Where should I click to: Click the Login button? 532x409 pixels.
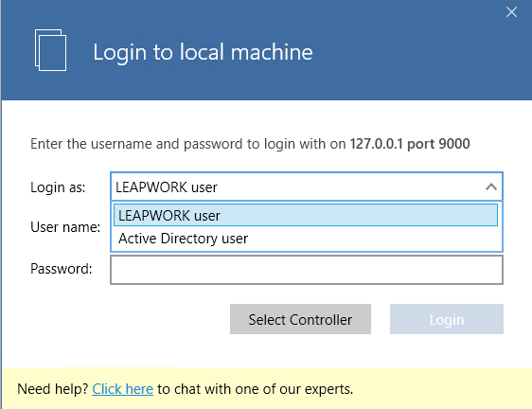pos(447,319)
